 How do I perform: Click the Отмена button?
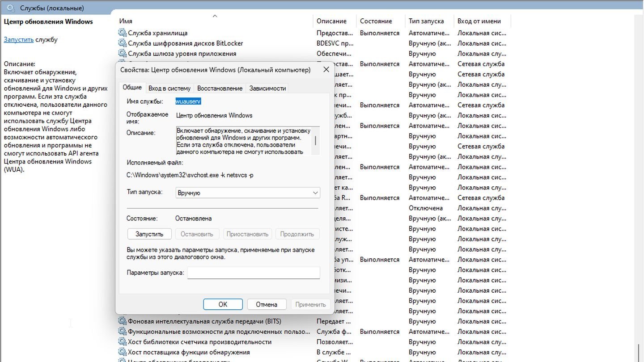point(267,304)
